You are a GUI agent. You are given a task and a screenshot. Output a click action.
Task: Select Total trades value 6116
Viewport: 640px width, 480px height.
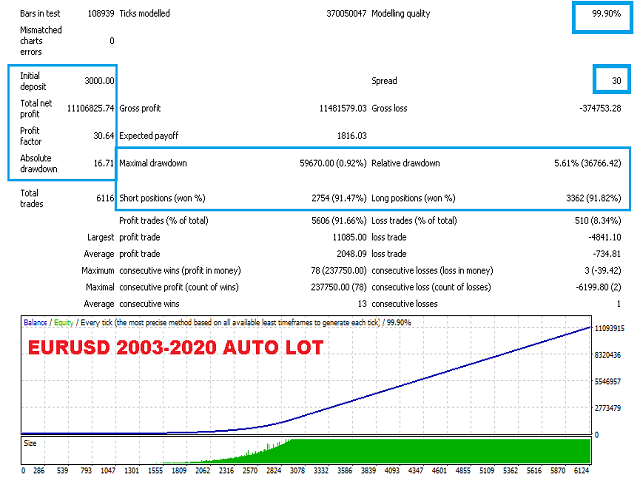[x=105, y=198]
